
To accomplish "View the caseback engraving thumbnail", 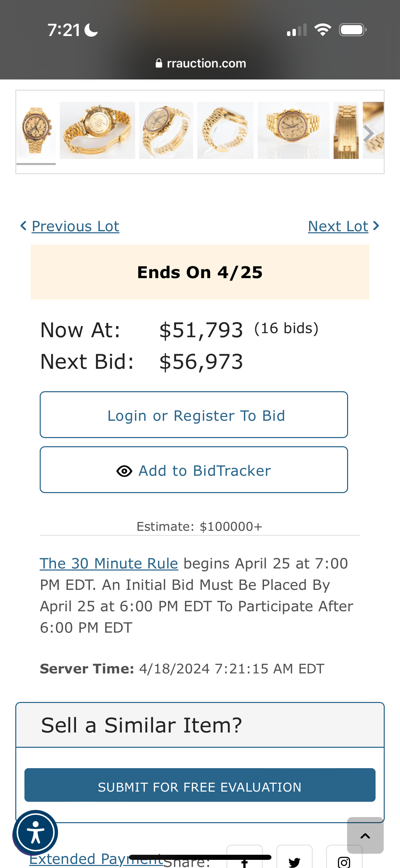I will (x=97, y=130).
